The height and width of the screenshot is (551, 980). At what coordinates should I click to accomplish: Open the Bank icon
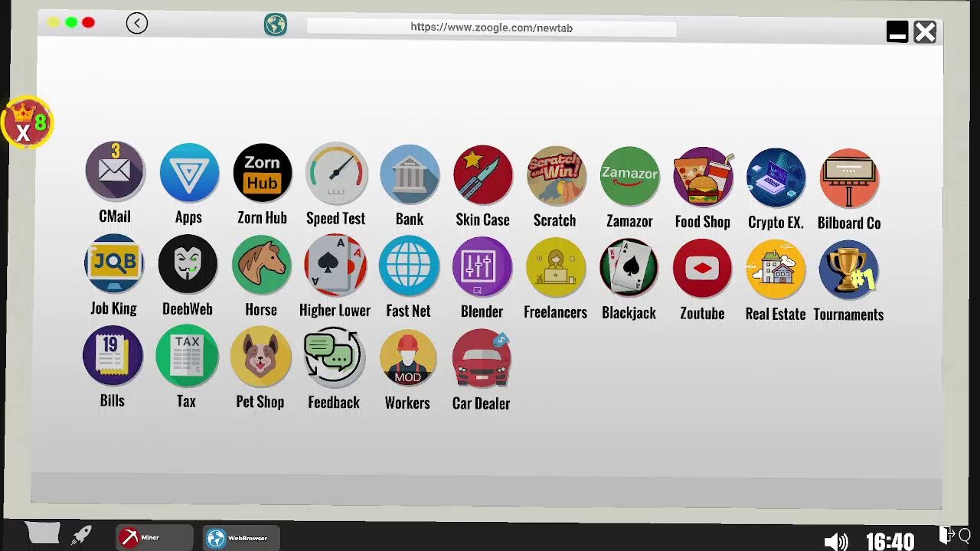tap(410, 174)
